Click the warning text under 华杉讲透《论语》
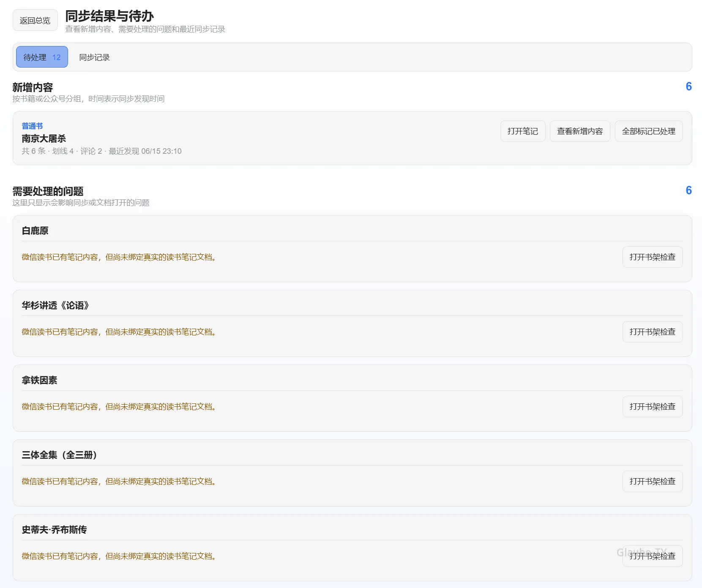Screen dimensions: 702x588 click(x=119, y=332)
